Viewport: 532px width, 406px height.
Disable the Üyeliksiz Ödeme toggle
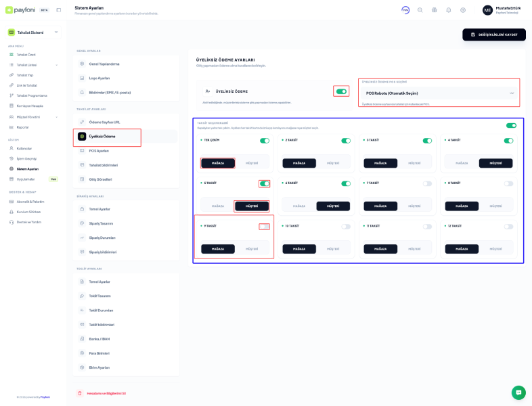(341, 91)
